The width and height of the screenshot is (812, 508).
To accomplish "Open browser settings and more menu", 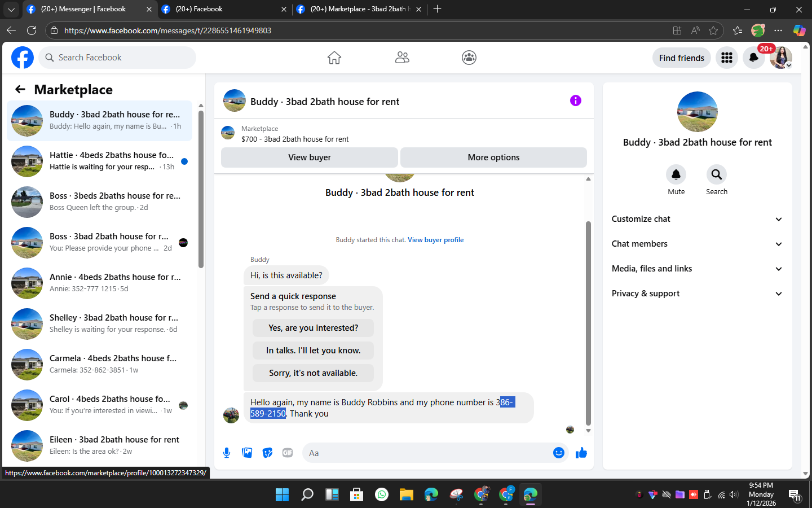I will 778,30.
